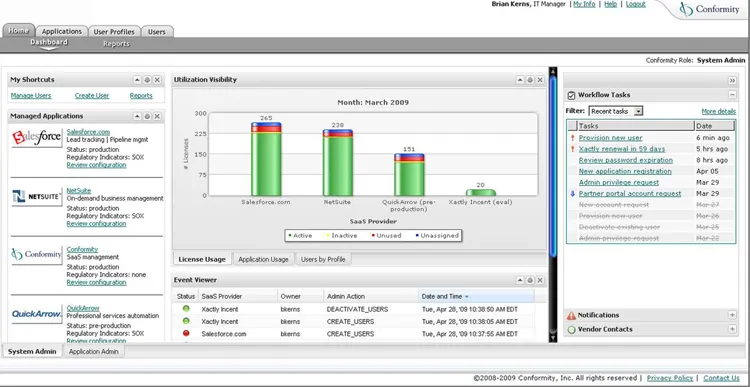Collapse the Event Viewer panel arrow
The image size is (750, 387).
point(520,280)
